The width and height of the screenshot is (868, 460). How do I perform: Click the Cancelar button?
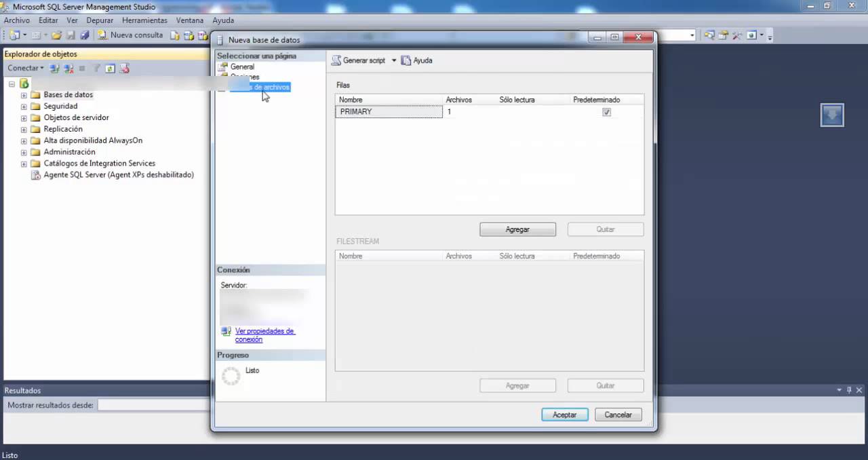[x=618, y=415]
